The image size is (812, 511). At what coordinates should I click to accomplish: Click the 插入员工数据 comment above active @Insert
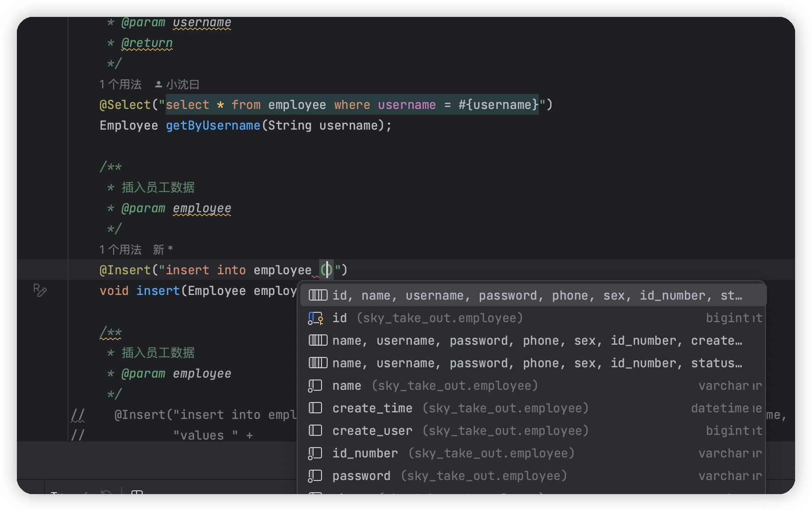(x=158, y=187)
